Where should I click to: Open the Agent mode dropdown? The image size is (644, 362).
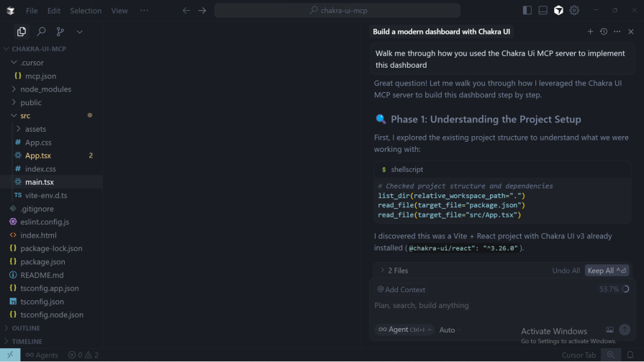[404, 330]
